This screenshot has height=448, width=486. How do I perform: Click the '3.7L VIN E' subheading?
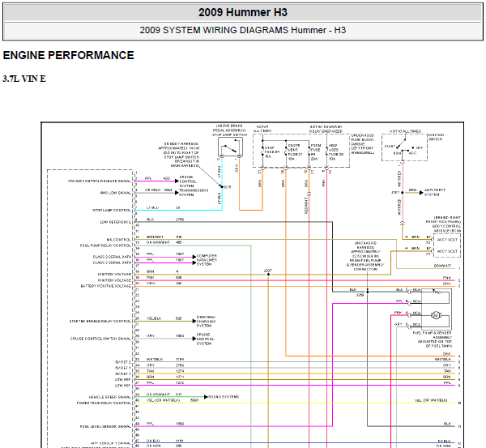click(24, 79)
